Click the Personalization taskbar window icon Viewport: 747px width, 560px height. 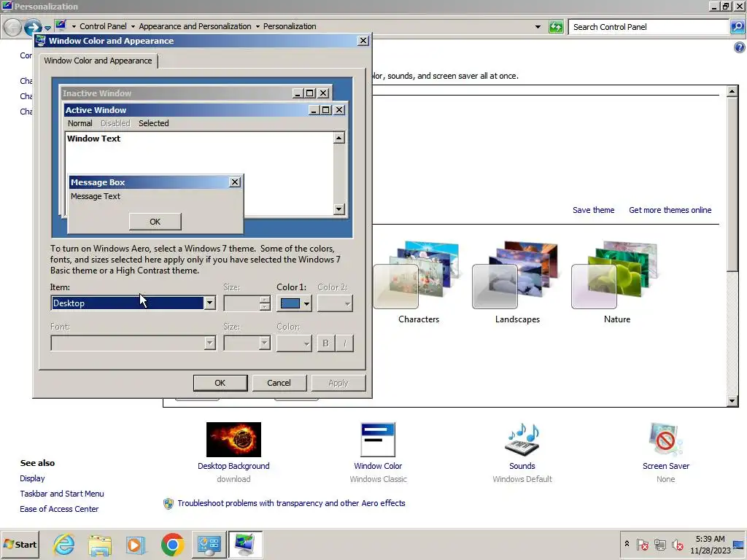tap(245, 544)
